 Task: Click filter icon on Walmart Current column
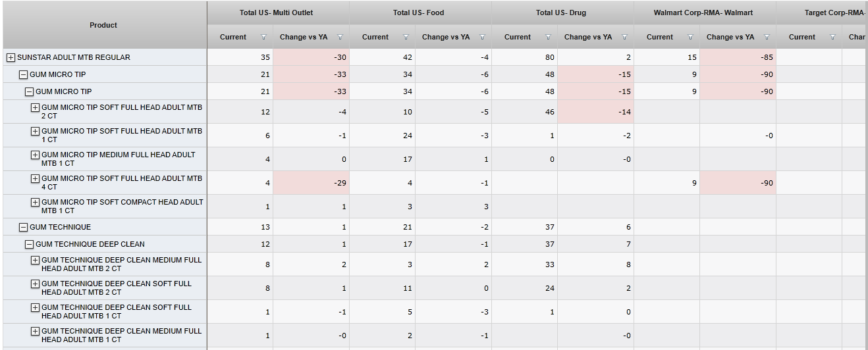click(x=690, y=37)
